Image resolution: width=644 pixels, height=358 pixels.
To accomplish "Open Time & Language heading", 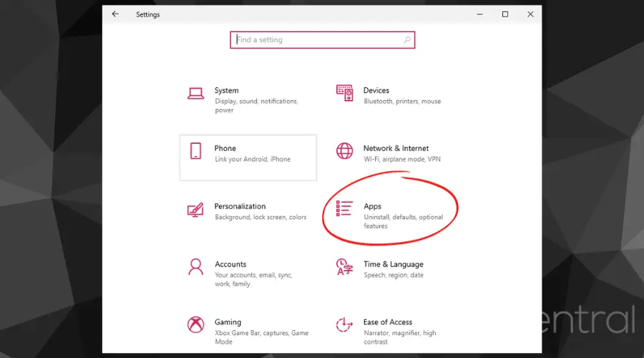I will point(394,264).
